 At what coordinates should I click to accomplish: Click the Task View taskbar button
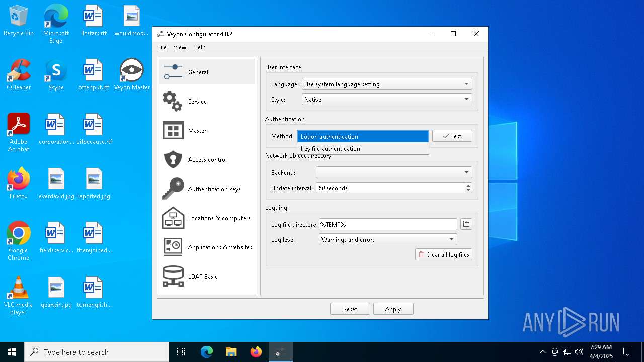[x=181, y=352]
